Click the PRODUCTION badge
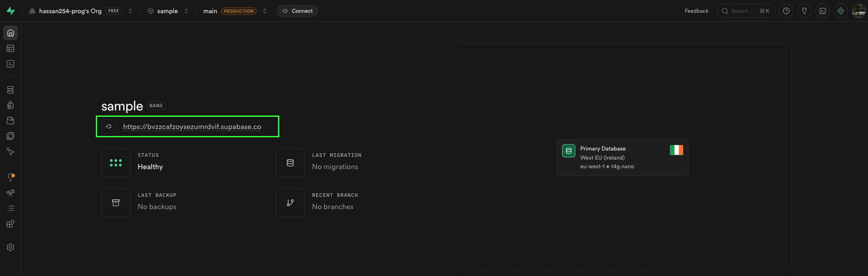Image resolution: width=868 pixels, height=276 pixels. [238, 11]
